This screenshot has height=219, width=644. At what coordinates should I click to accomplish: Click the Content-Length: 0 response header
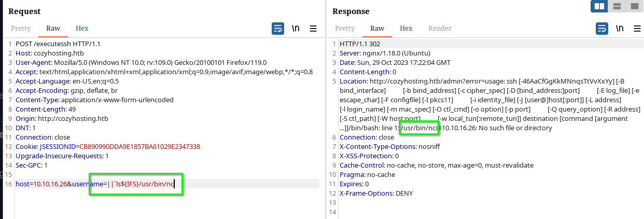(368, 72)
